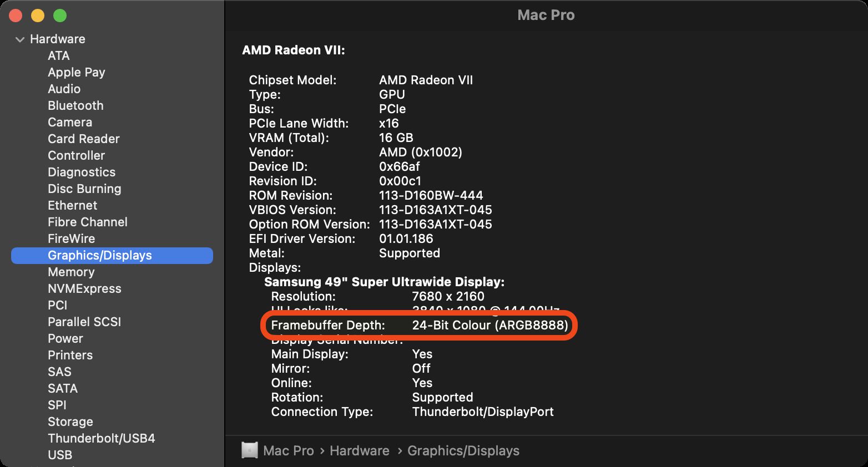
Task: Click the Main Display Yes value
Action: [x=422, y=354]
